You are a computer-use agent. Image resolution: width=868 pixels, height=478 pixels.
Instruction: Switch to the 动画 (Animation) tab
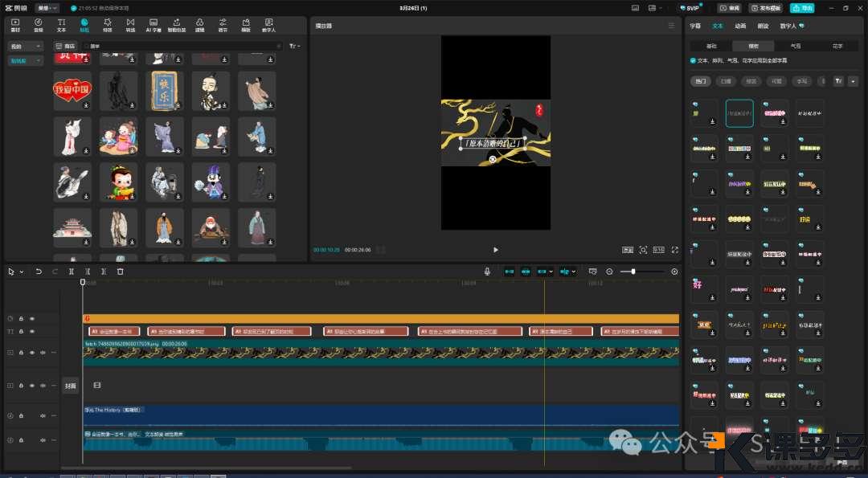click(740, 26)
